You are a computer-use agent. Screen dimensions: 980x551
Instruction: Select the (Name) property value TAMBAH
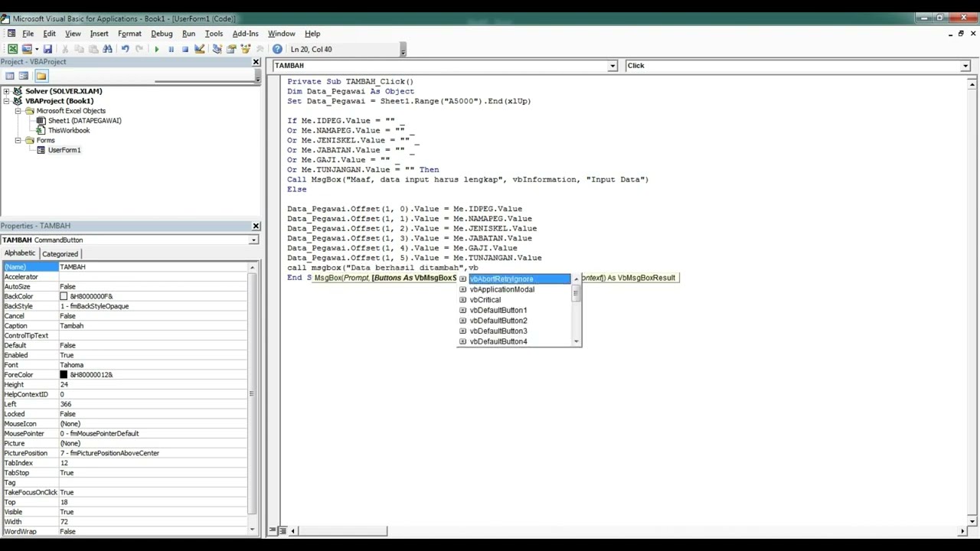click(x=152, y=267)
